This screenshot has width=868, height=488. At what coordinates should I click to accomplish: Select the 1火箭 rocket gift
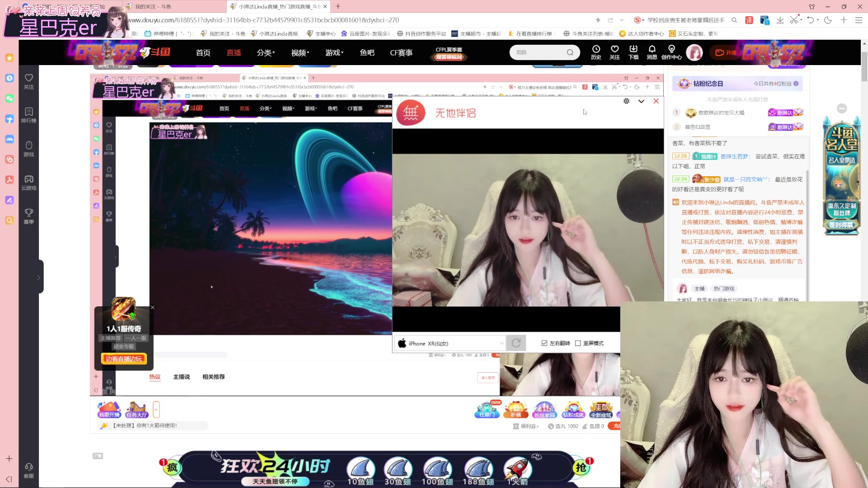517,471
